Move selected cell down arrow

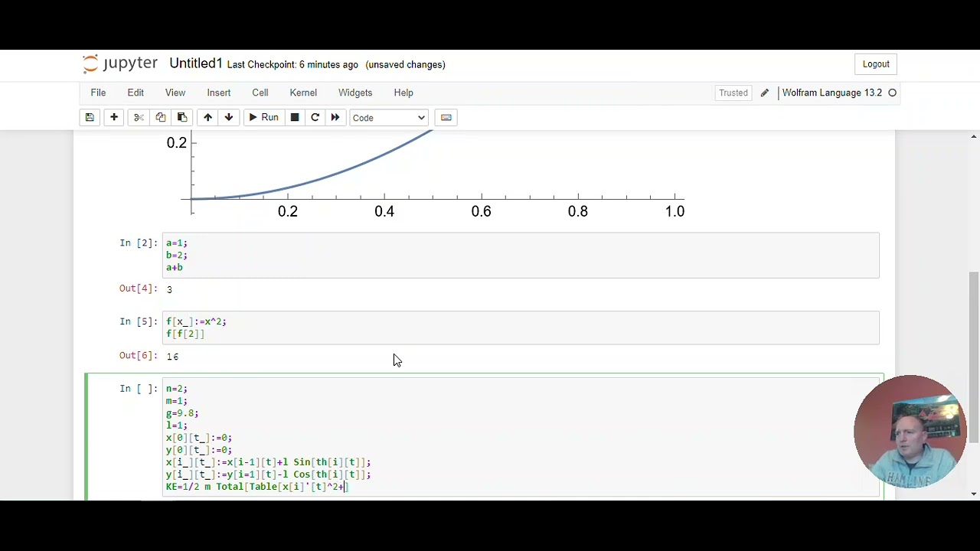pyautogui.click(x=228, y=117)
